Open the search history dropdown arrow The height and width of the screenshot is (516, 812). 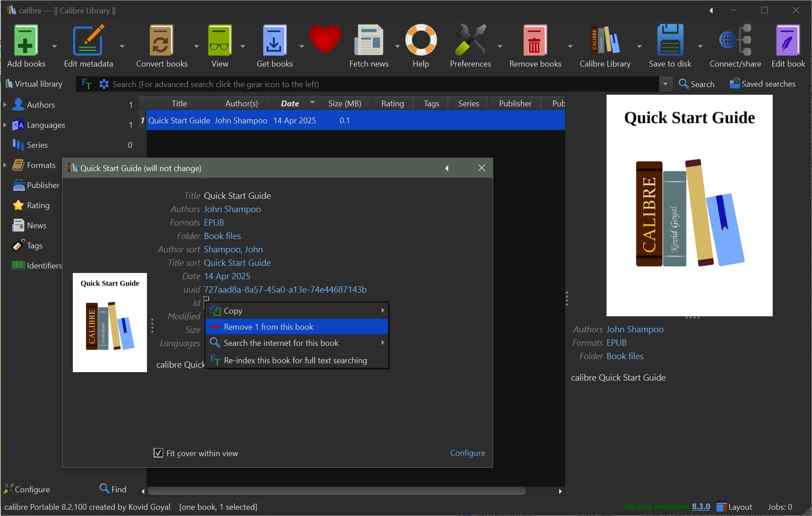pos(665,84)
